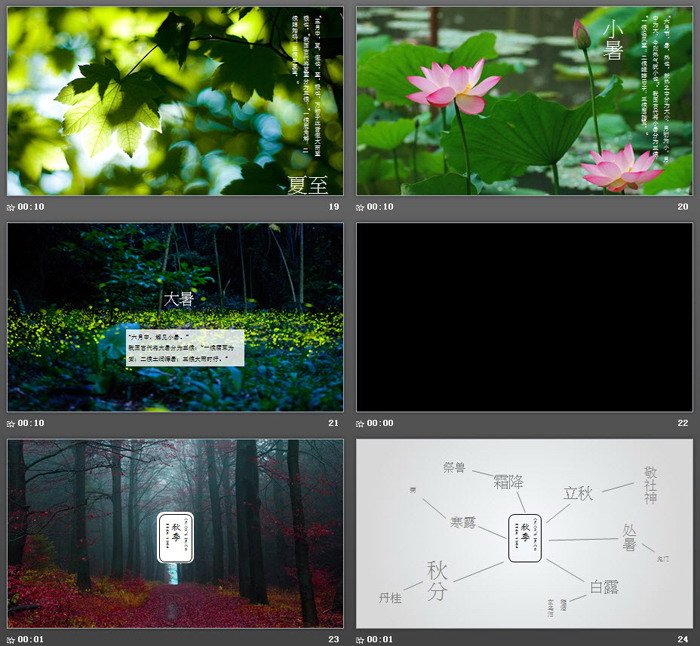Screen dimensions: 700x646
Task: Click the transition star icon under slide 21
Action: (11, 423)
